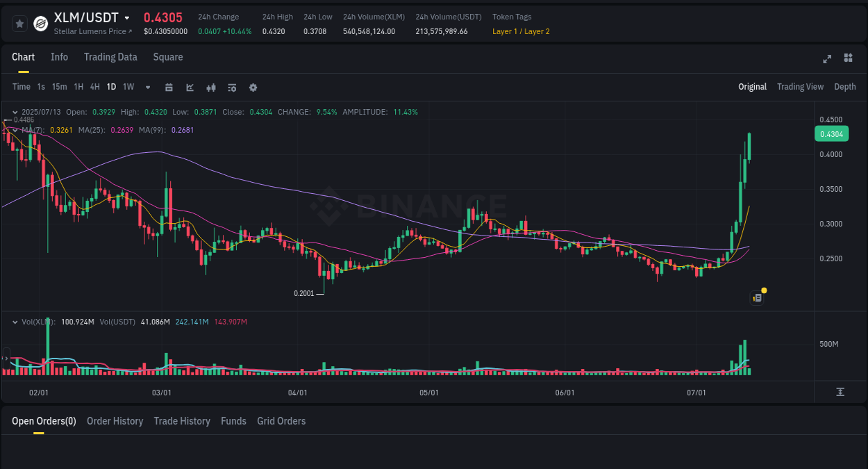Click the Layer 1 / Layer 2 token tag

point(521,31)
